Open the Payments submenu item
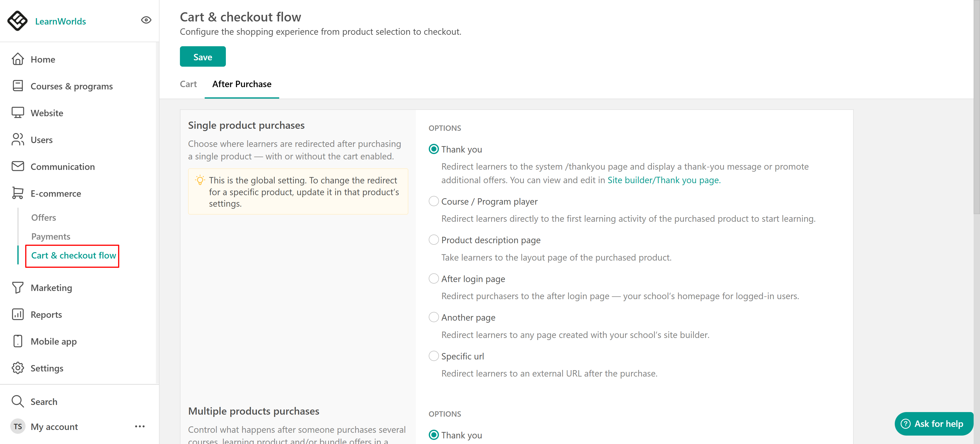 (51, 237)
